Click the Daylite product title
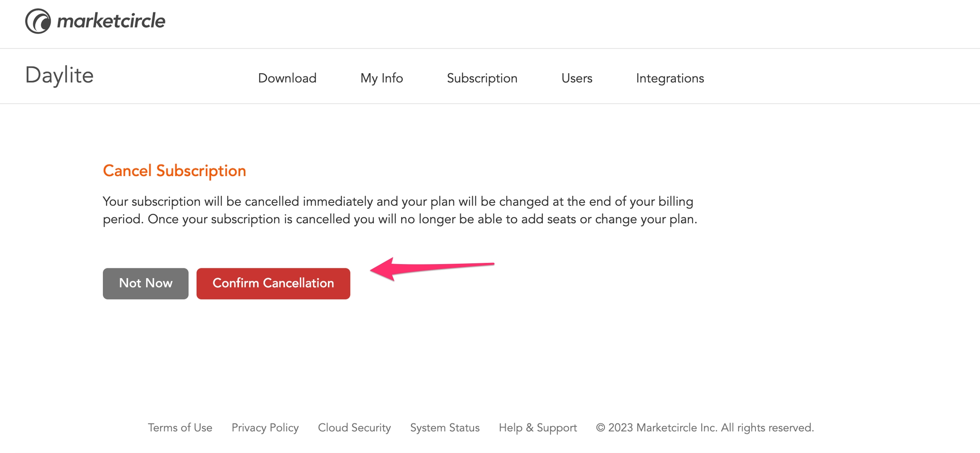 [59, 76]
